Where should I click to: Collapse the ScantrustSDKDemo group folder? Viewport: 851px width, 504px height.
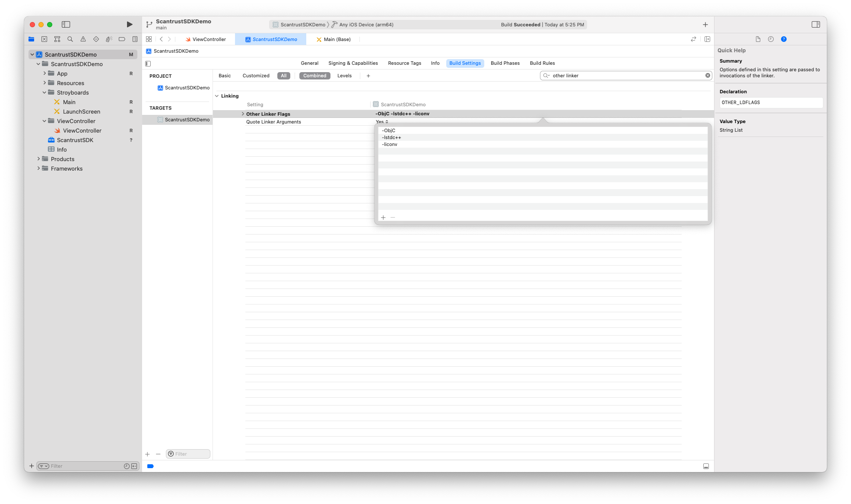click(x=38, y=64)
